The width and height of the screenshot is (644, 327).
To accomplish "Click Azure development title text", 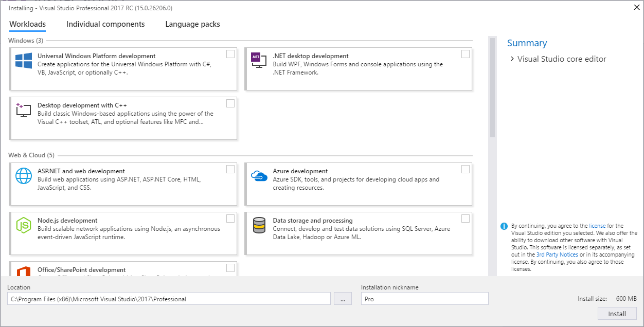I will (300, 171).
